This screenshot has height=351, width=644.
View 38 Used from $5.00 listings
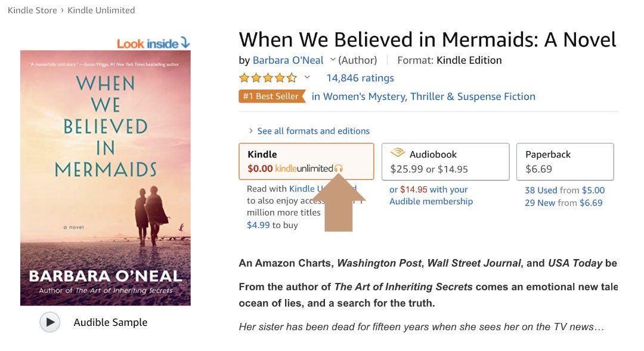tap(563, 190)
